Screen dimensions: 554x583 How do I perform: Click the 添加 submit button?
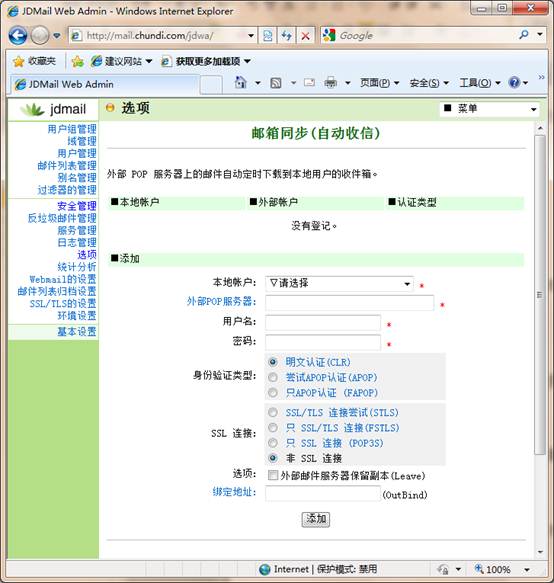coord(316,519)
